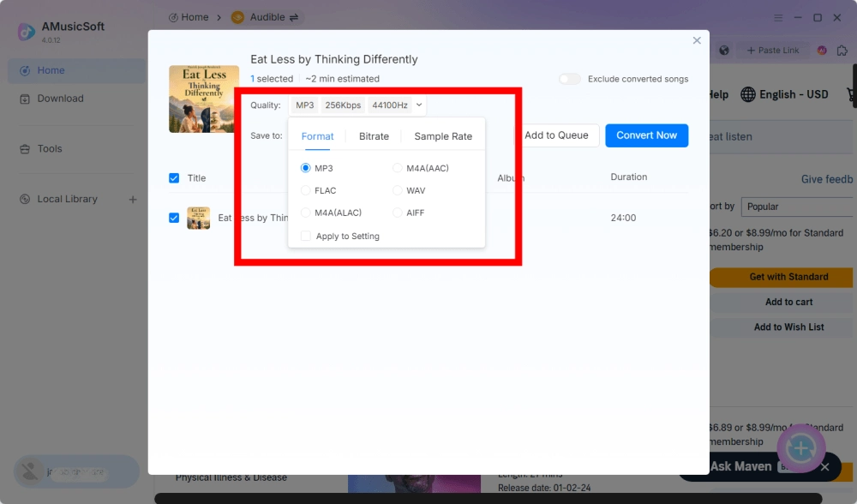Check the Apply to Setting checkbox

click(x=306, y=236)
